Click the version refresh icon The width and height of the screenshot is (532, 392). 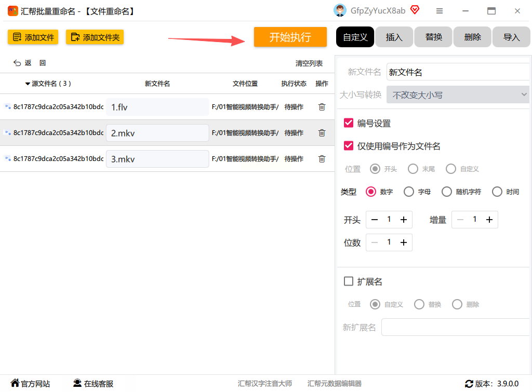[x=469, y=384]
